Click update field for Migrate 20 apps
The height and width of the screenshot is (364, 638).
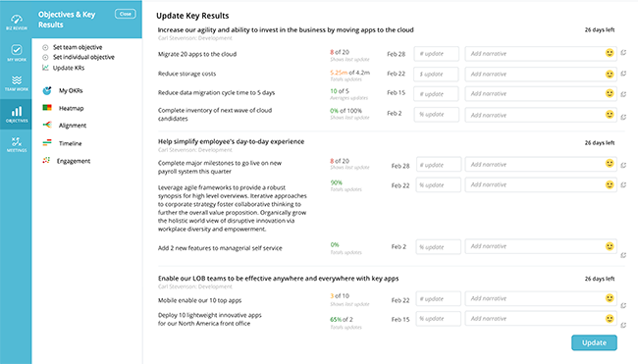coord(436,54)
